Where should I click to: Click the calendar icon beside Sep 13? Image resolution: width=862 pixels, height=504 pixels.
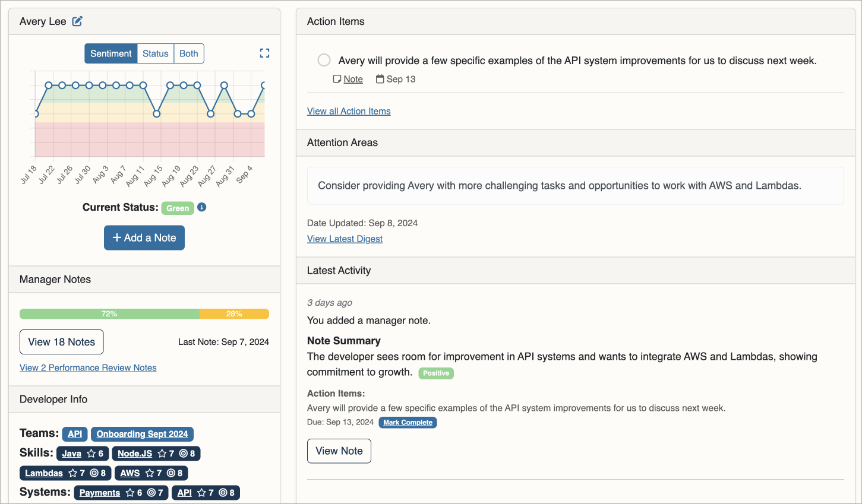point(380,79)
